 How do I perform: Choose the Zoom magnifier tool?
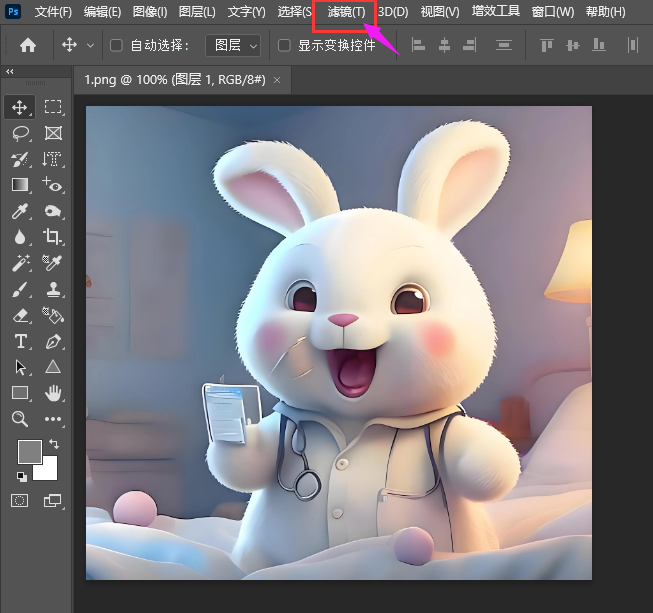coord(20,419)
